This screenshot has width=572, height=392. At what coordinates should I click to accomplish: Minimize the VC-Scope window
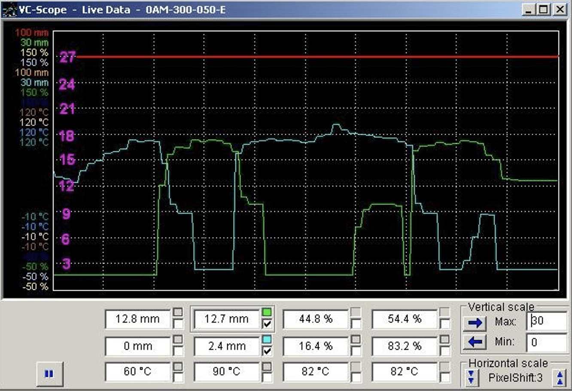[529, 9]
